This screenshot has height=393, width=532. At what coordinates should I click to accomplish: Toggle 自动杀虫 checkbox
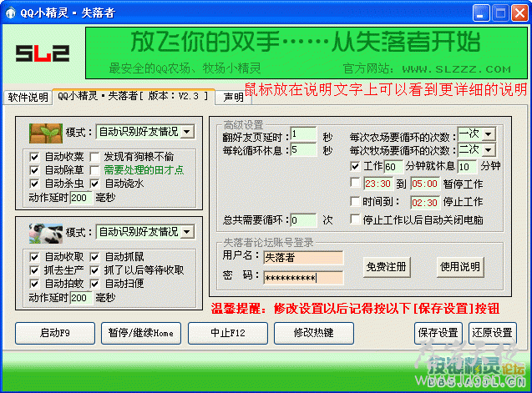point(34,184)
